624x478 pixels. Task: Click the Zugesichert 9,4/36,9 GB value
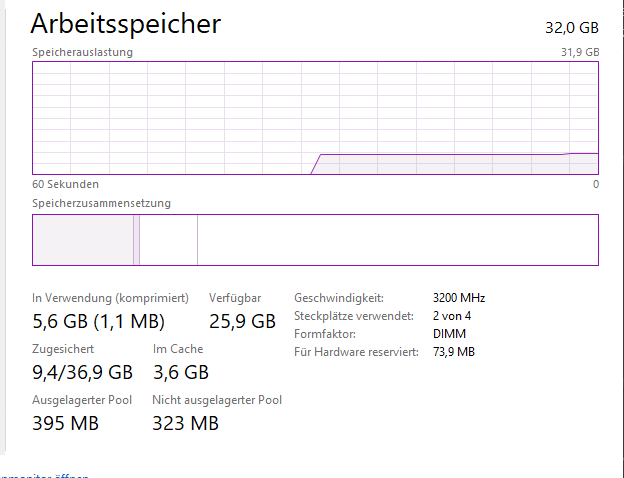point(82,372)
